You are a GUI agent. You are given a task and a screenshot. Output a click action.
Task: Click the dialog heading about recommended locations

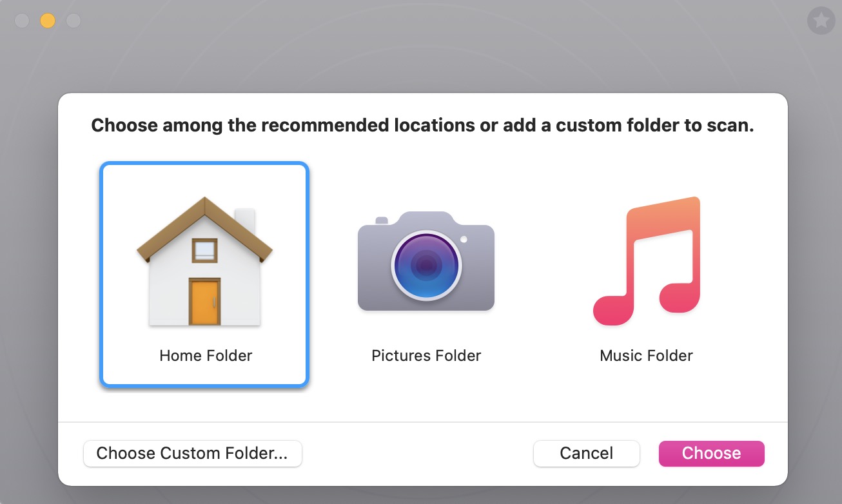click(422, 126)
